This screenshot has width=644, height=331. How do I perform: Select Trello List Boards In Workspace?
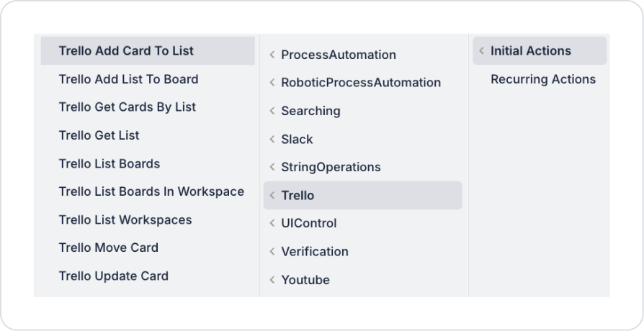[x=151, y=191]
